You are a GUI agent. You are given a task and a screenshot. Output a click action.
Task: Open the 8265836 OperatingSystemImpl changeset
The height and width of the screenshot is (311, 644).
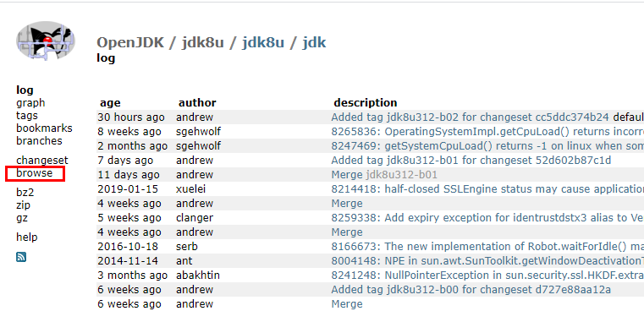(487, 132)
